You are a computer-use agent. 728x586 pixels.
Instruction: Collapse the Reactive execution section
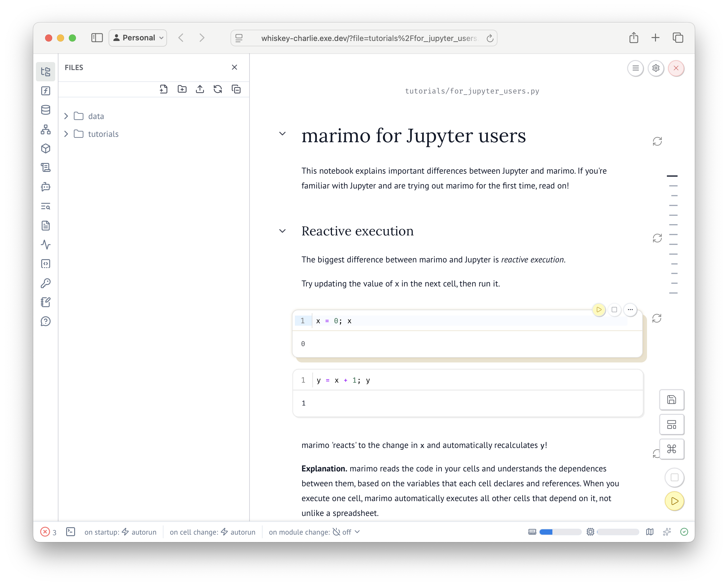(x=283, y=231)
